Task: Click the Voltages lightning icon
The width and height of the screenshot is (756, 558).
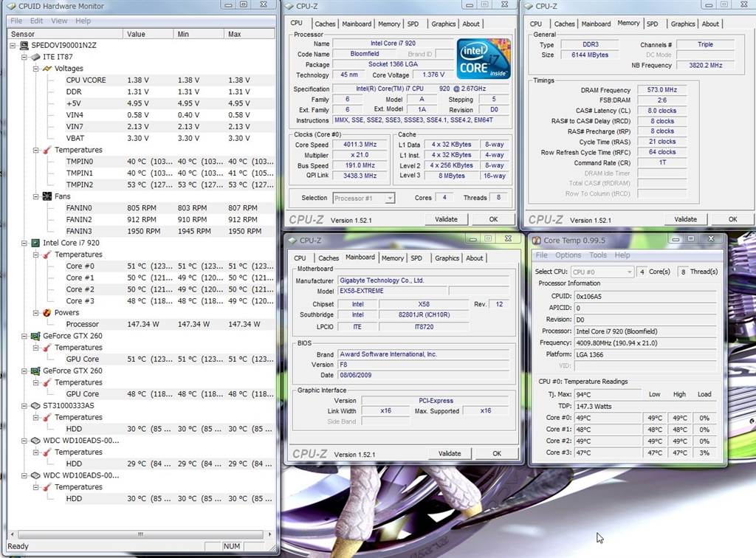Action: (x=47, y=69)
